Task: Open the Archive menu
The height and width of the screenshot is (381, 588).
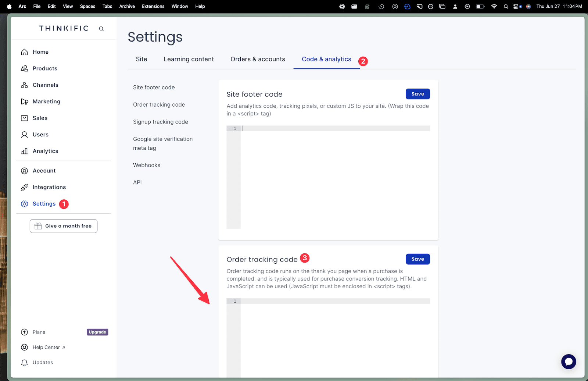Action: click(x=127, y=6)
